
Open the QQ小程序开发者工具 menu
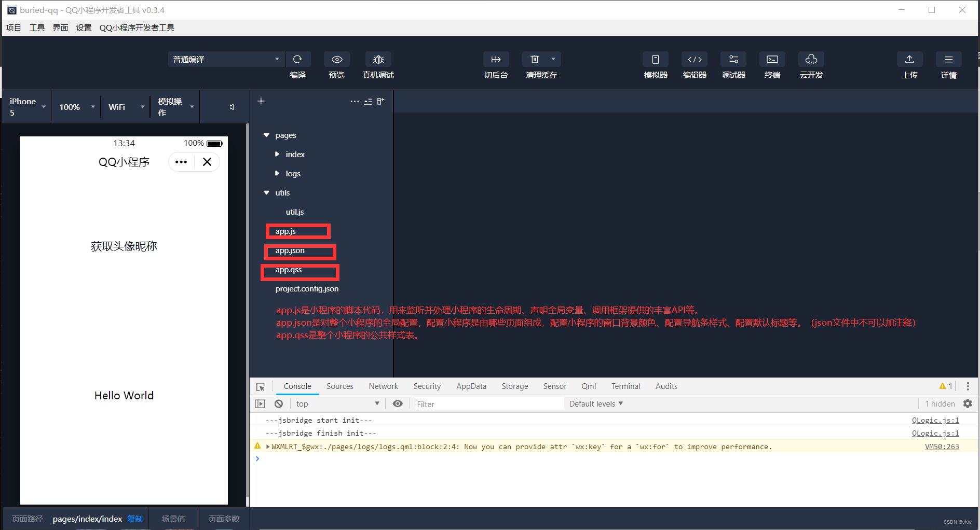pyautogui.click(x=137, y=27)
